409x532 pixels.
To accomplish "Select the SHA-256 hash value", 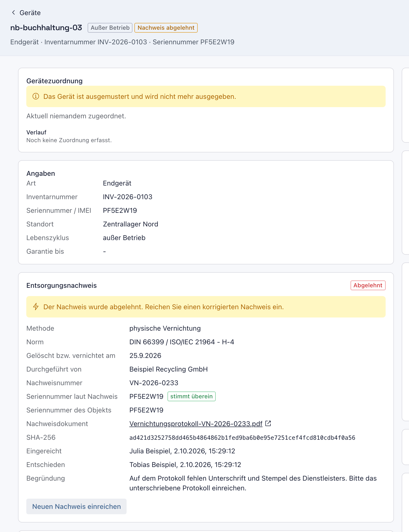I will [242, 438].
